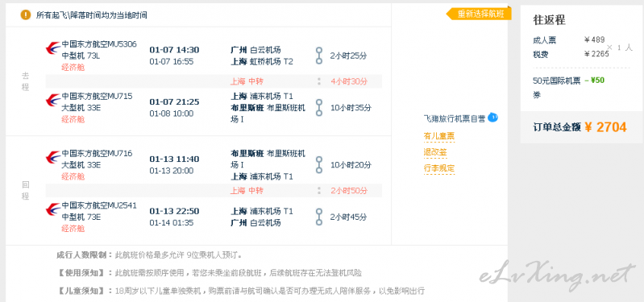Viewport: 644px width, 302px height.
Task: Click arrival time 01-13 20:00
Action: pyautogui.click(x=171, y=171)
